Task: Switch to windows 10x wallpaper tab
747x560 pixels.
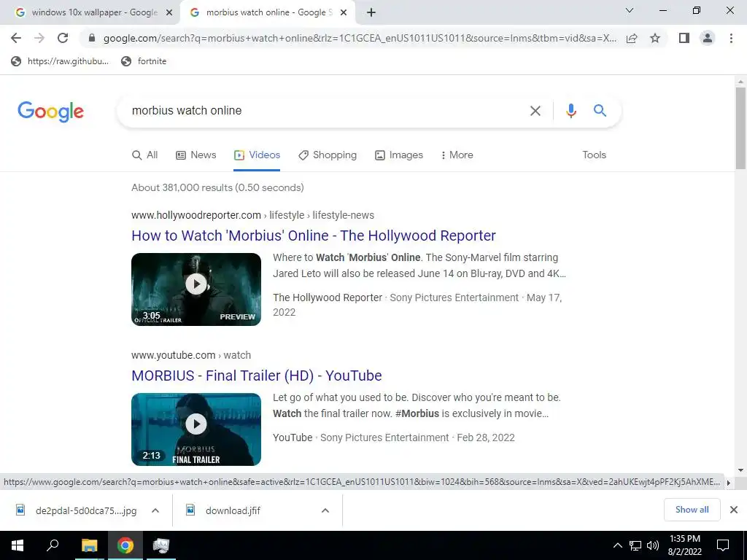Action: tap(90, 13)
